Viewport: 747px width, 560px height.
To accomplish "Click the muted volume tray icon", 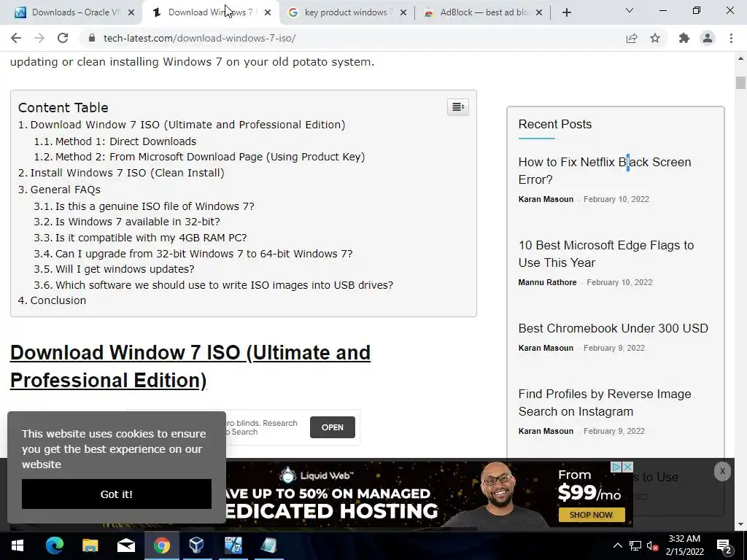I will 653,545.
